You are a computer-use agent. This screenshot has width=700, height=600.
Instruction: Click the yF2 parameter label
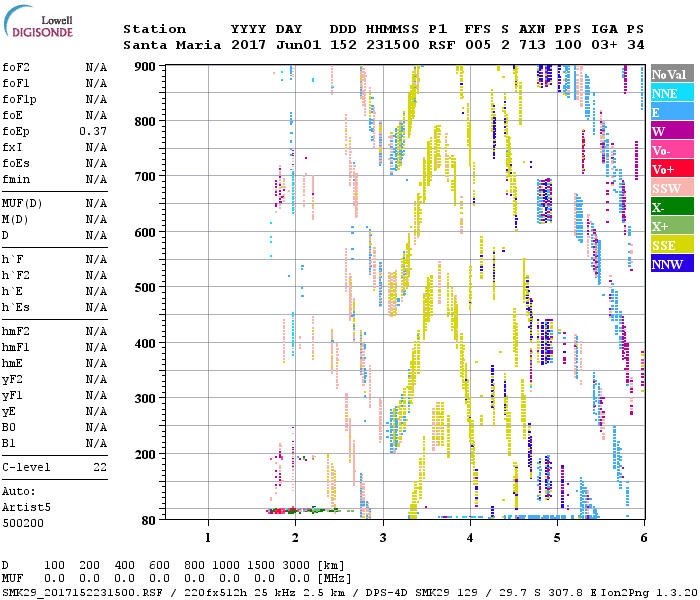(x=12, y=379)
